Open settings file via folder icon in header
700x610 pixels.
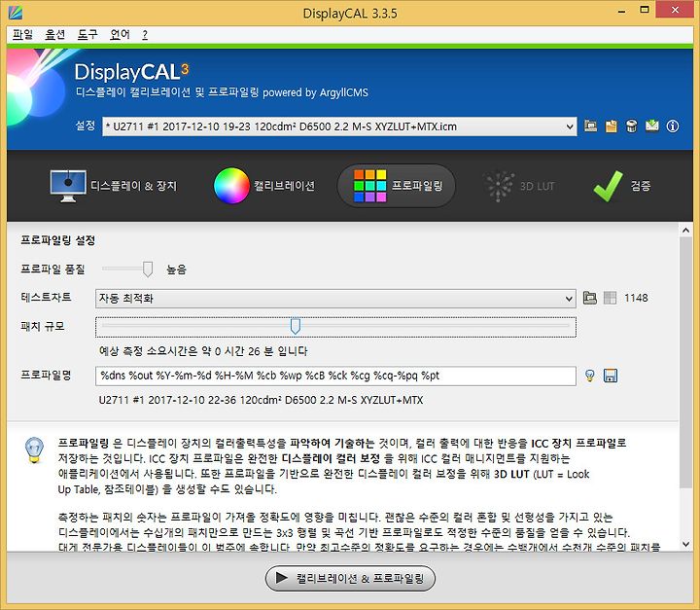tap(590, 126)
